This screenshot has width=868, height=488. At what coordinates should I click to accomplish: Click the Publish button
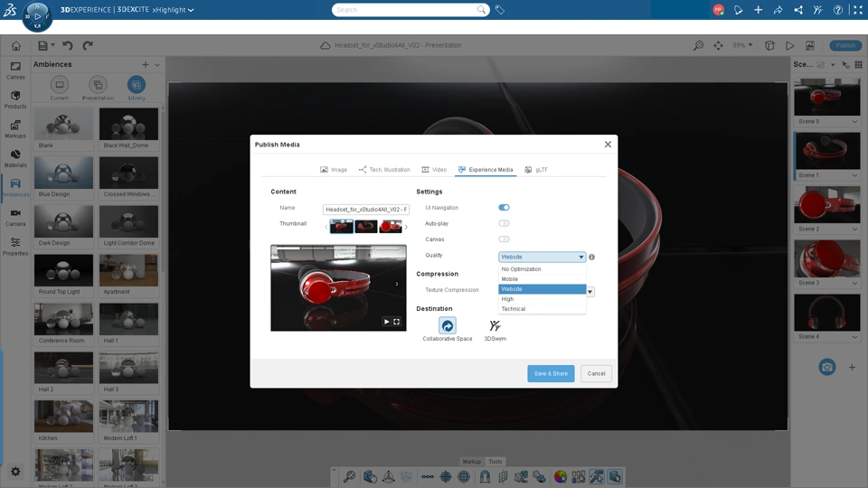pos(845,45)
